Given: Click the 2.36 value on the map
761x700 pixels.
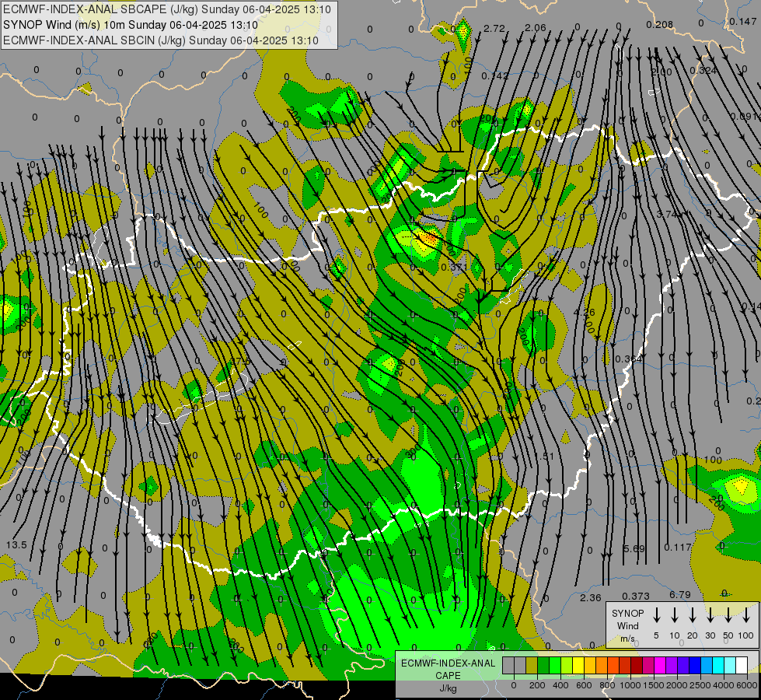Looking at the screenshot, I should pos(591,598).
